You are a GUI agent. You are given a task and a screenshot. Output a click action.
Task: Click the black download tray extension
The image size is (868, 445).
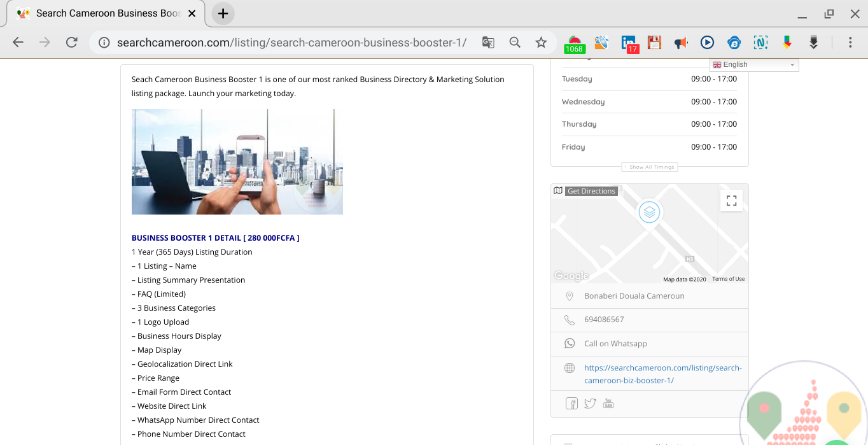813,43
